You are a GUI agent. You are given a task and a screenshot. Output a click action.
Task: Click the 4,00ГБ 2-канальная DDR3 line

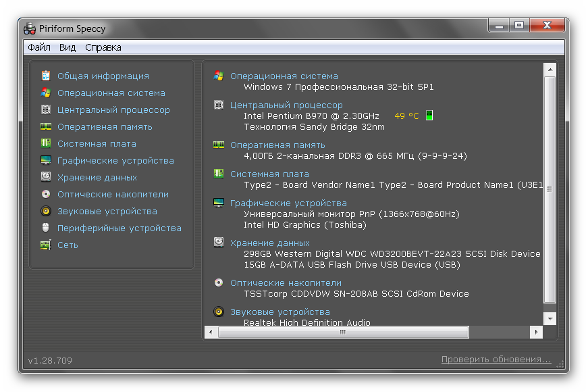[x=355, y=156]
